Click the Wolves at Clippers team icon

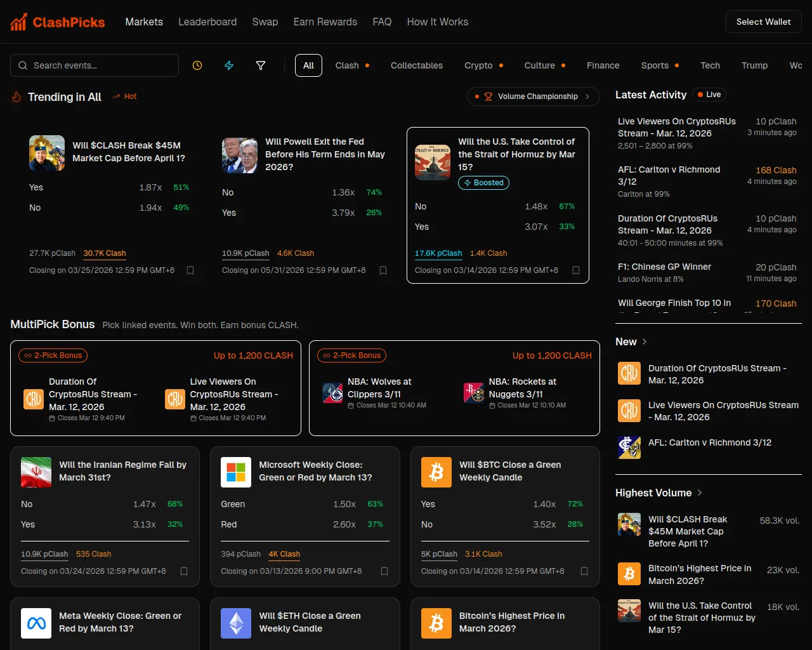pyautogui.click(x=332, y=393)
